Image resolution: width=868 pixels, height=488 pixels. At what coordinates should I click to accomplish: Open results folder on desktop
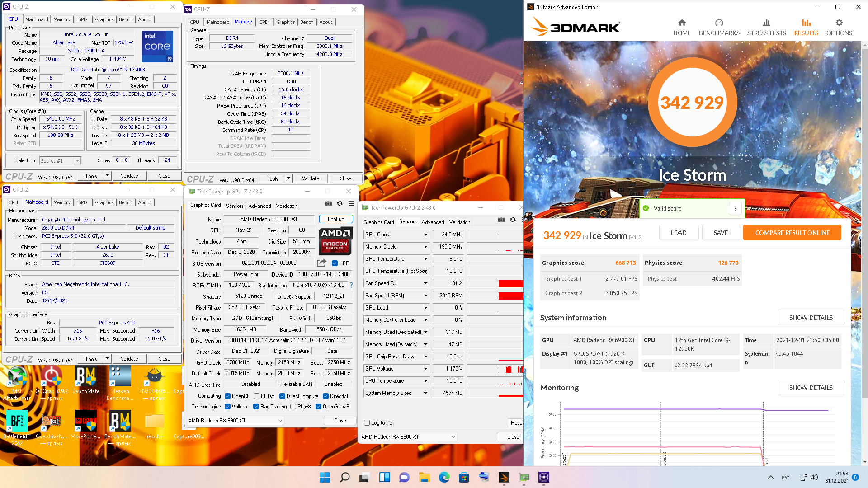click(x=154, y=425)
